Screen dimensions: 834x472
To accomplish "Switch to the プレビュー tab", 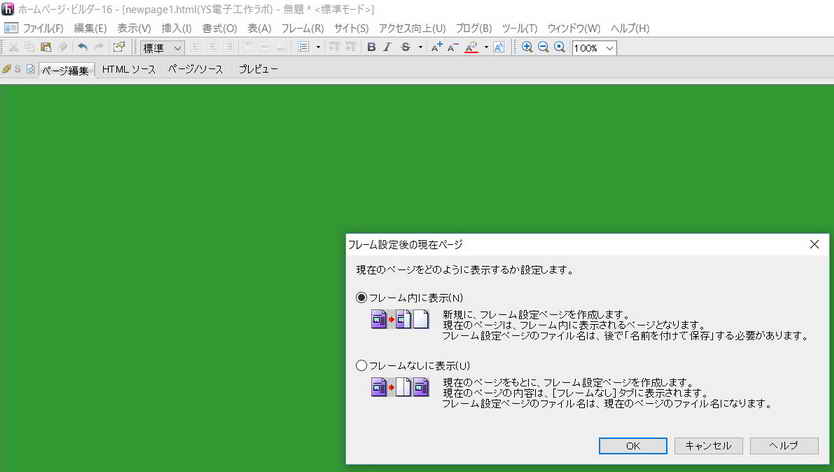I will 258,69.
